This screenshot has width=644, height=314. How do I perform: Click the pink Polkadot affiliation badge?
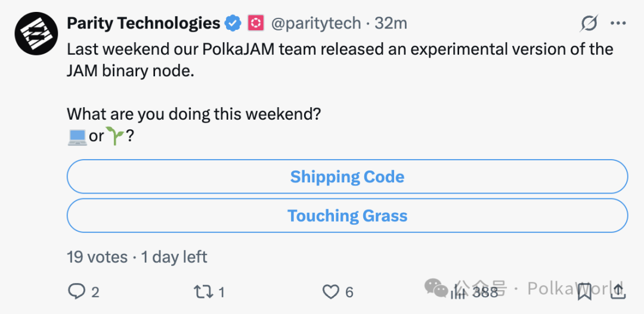(256, 23)
